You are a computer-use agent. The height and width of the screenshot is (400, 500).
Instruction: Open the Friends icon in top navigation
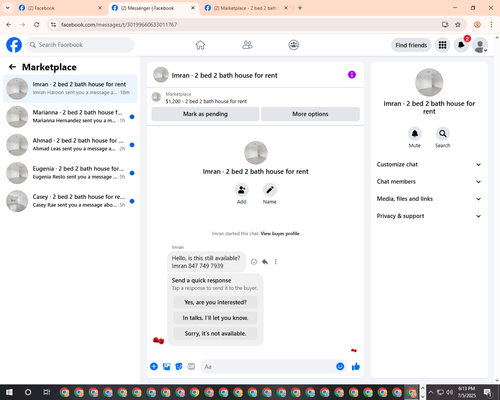[247, 45]
